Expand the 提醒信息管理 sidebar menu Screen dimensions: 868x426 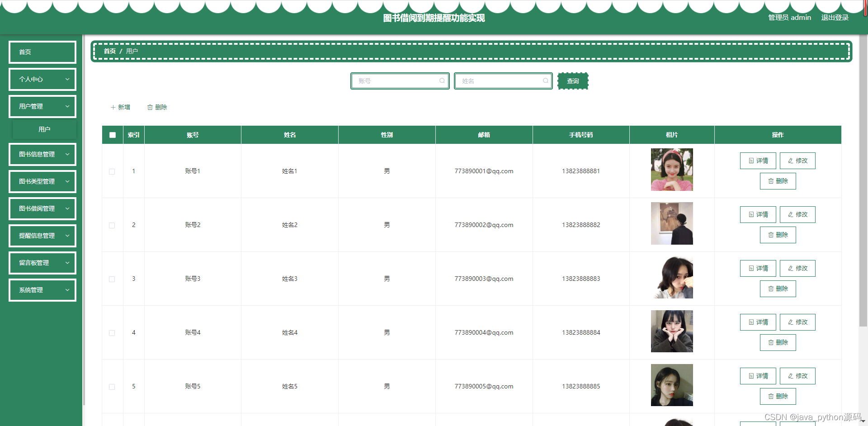tap(42, 236)
